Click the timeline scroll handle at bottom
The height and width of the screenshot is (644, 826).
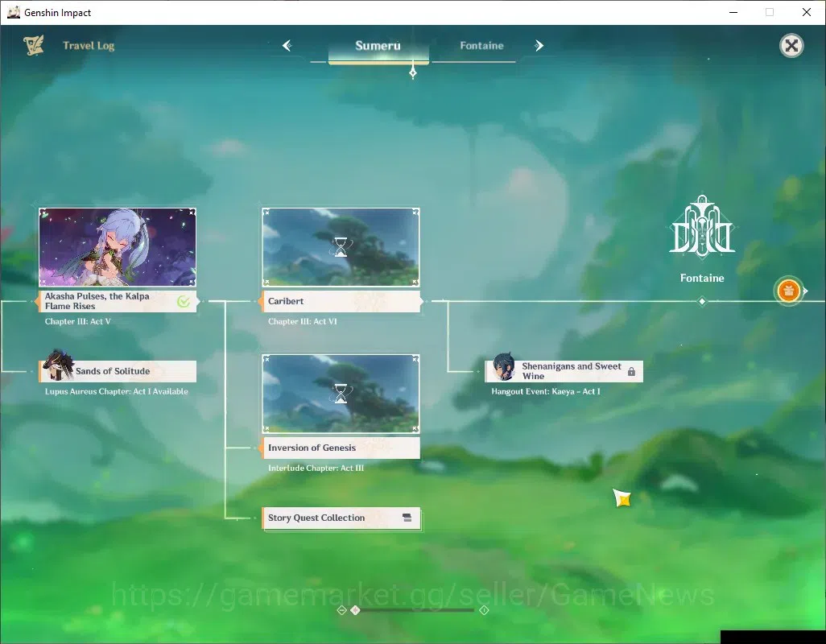tap(356, 609)
